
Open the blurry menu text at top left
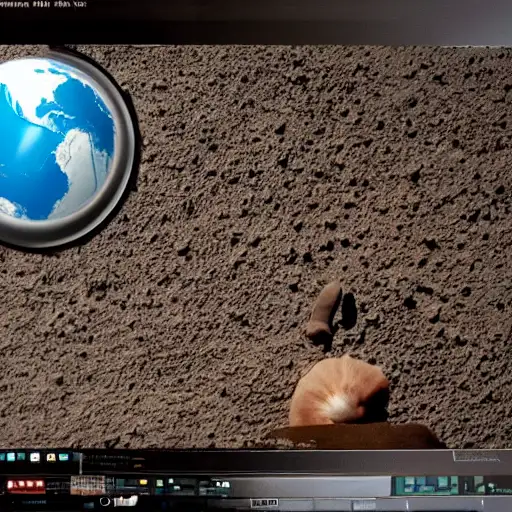(43, 4)
